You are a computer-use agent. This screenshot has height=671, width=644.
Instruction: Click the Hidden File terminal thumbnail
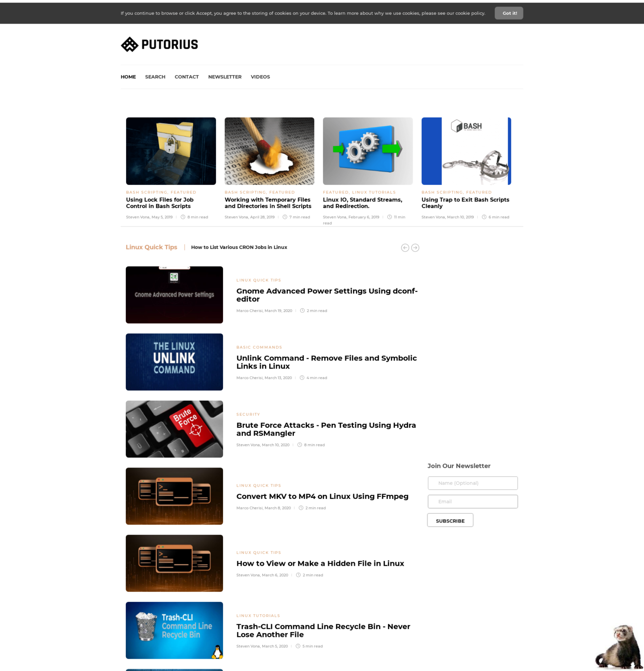pyautogui.click(x=174, y=564)
